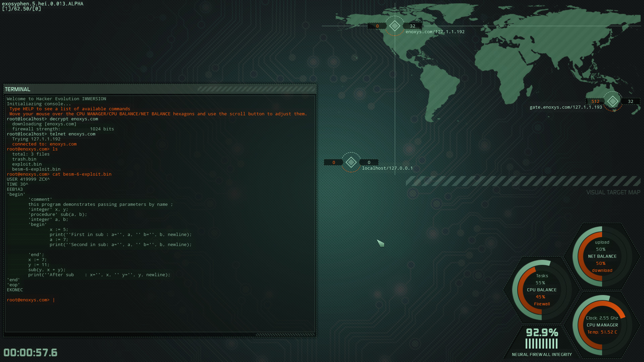This screenshot has width=644, height=362.
Task: Click the gate.enoxys.com/127.1.1.193 label
Action: click(566, 107)
